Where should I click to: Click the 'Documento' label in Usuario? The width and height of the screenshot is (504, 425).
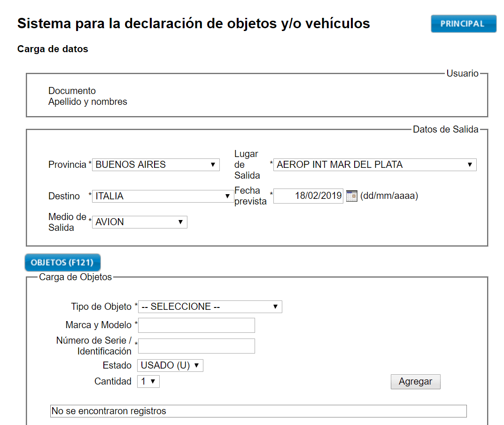[x=72, y=91]
